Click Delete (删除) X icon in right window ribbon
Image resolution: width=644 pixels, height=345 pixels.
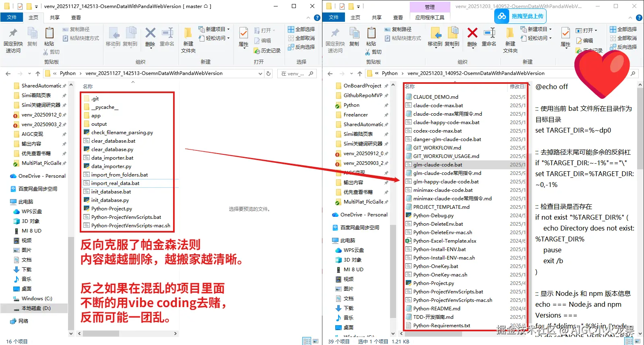[x=472, y=37]
